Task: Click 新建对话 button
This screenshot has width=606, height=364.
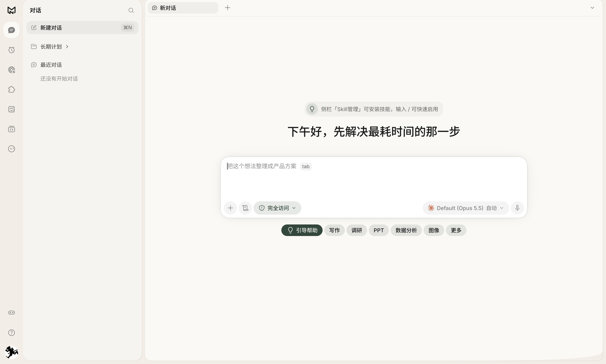Action: coord(82,28)
